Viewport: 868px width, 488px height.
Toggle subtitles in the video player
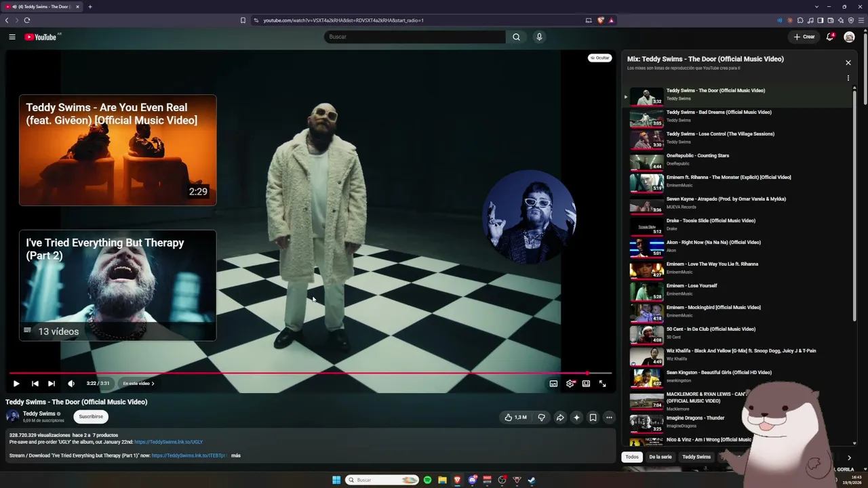tap(553, 384)
